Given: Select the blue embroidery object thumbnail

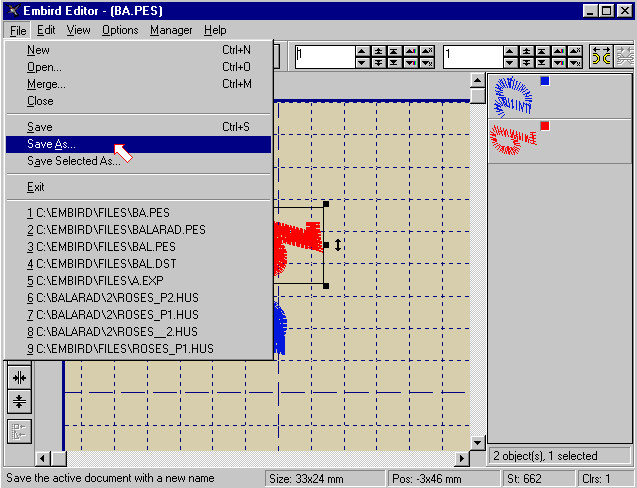Looking at the screenshot, I should tap(513, 97).
